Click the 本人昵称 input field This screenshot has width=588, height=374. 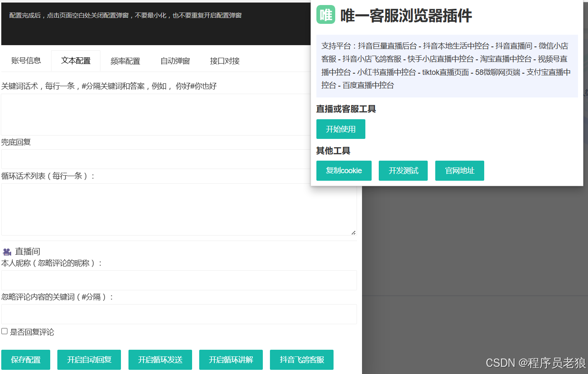[179, 280]
